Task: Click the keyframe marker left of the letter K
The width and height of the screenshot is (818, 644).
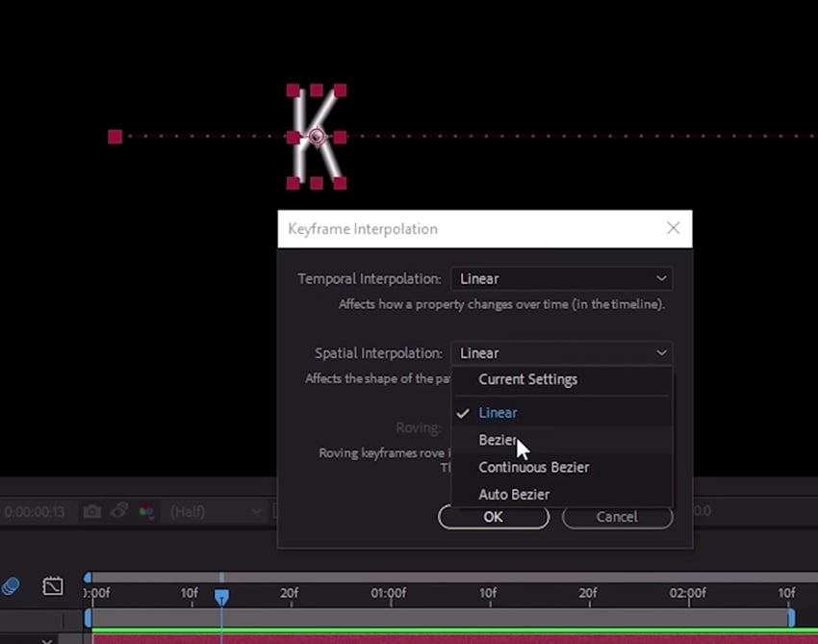Action: pos(115,137)
